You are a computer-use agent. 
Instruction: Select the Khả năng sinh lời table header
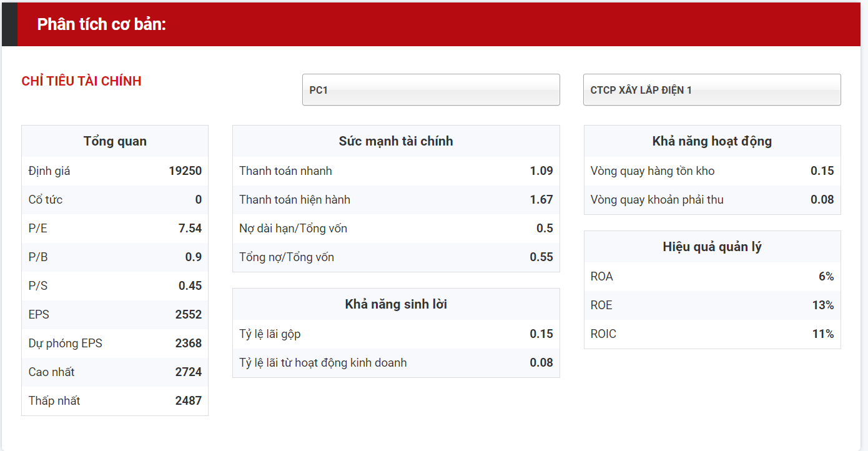point(396,304)
